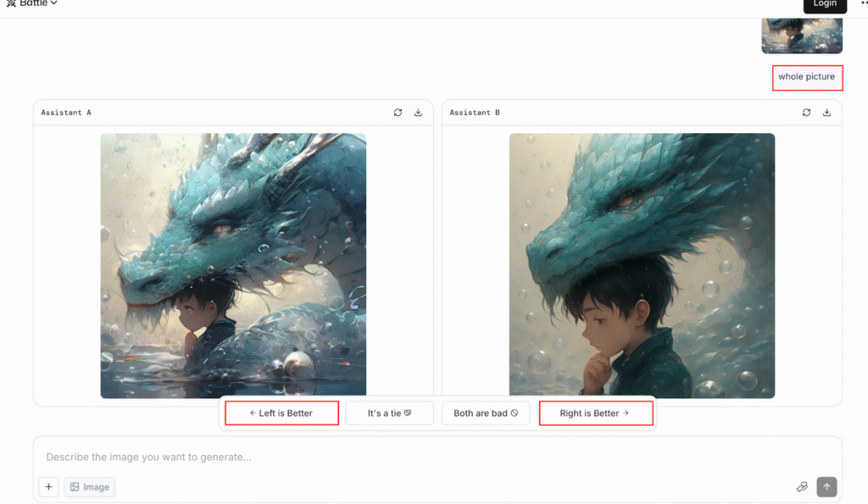Regenerate Assistant A's image

click(x=398, y=113)
